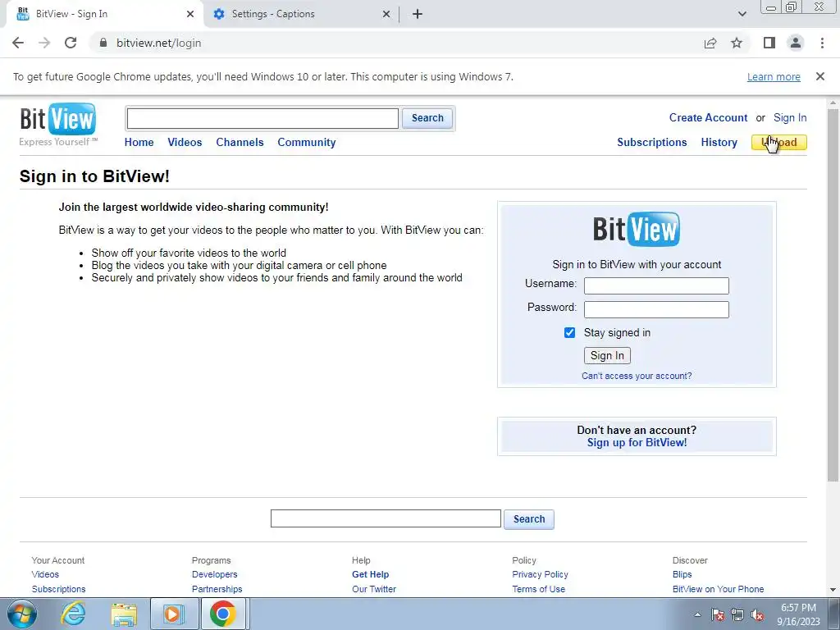This screenshot has width=840, height=630.
Task: Open the Videos navigation item
Action: (185, 142)
